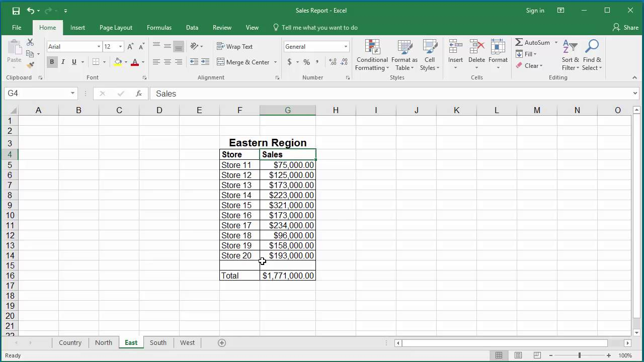Click Sign in link in title bar
Viewport: 644px width, 362px height.
535,11
